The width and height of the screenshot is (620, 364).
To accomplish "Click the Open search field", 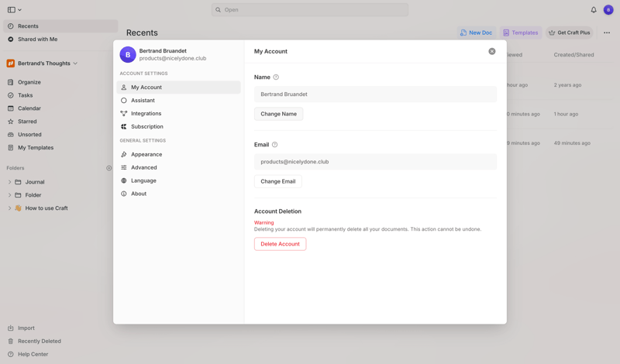I will (310, 10).
